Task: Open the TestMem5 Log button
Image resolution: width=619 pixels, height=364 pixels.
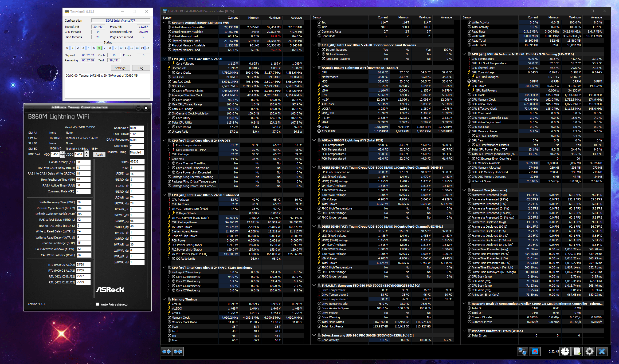Action: tap(141, 68)
